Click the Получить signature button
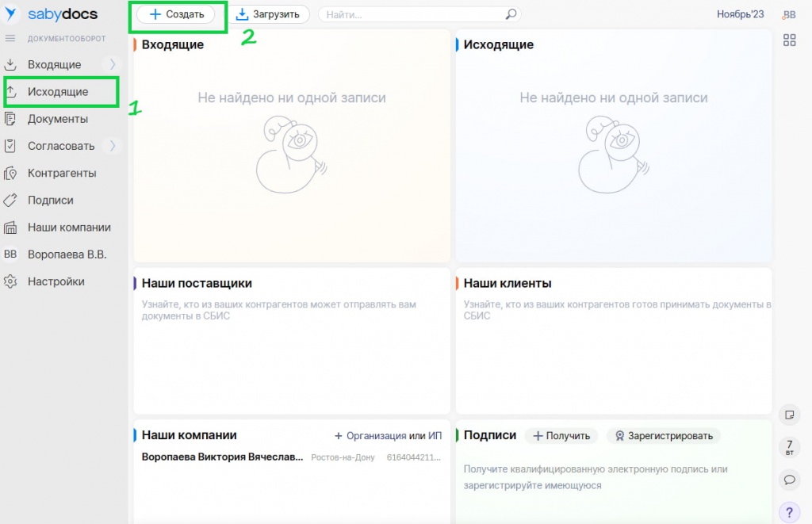 561,435
